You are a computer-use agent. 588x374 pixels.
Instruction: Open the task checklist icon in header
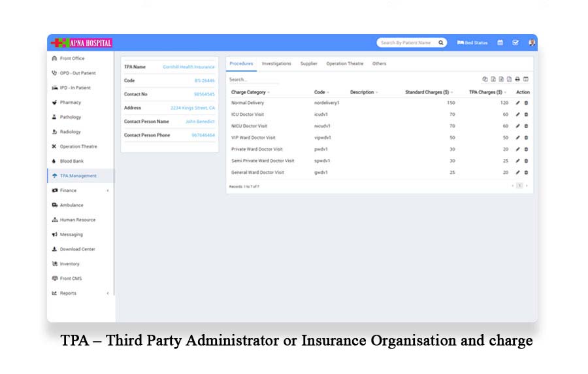coord(515,42)
